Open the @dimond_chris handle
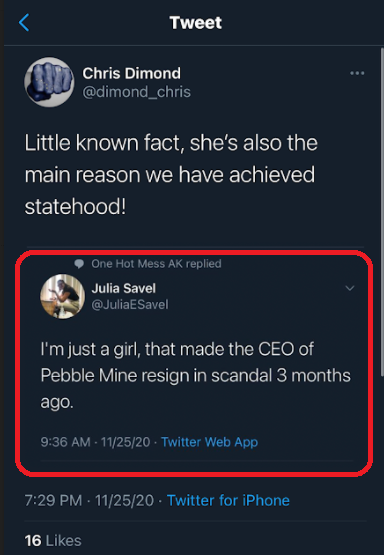 click(136, 92)
